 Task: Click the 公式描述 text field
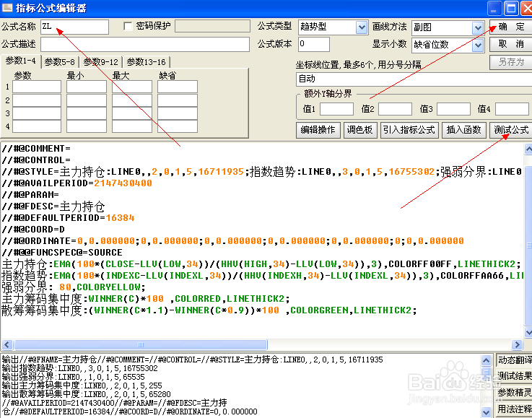click(x=145, y=45)
